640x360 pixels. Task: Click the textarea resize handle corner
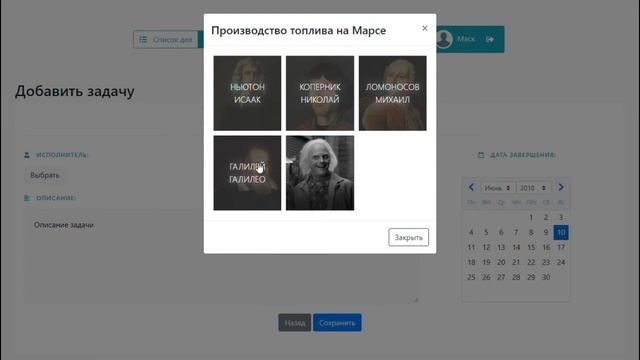coord(416,300)
